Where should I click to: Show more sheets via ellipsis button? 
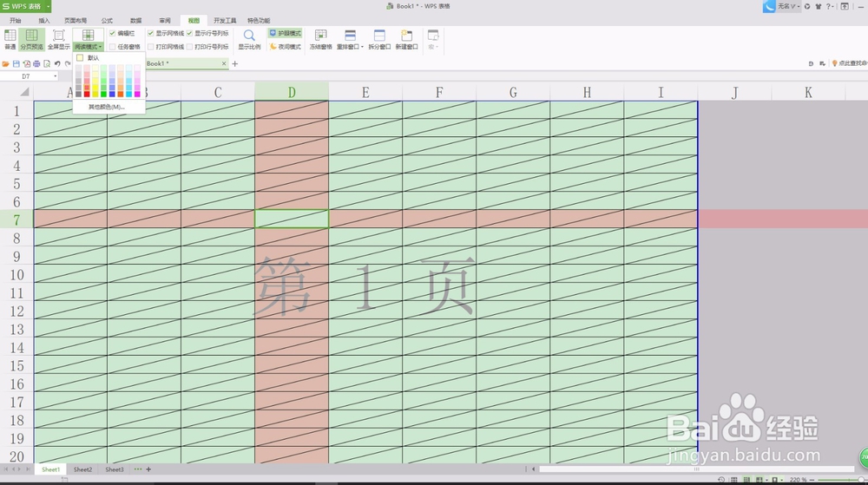pos(137,469)
